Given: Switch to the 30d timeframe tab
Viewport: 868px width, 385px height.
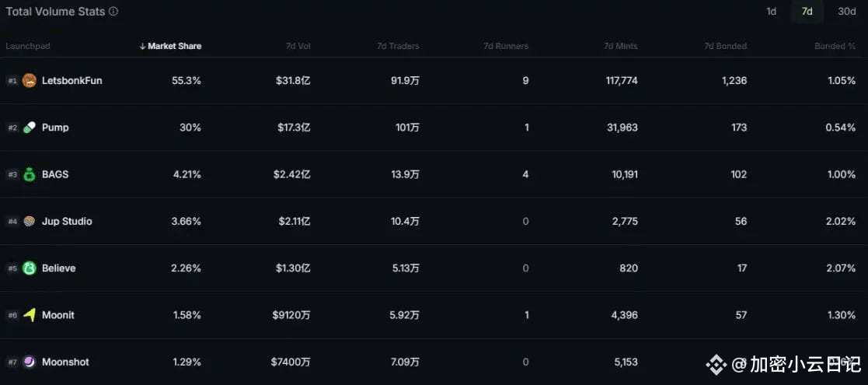Looking at the screenshot, I should tap(846, 12).
